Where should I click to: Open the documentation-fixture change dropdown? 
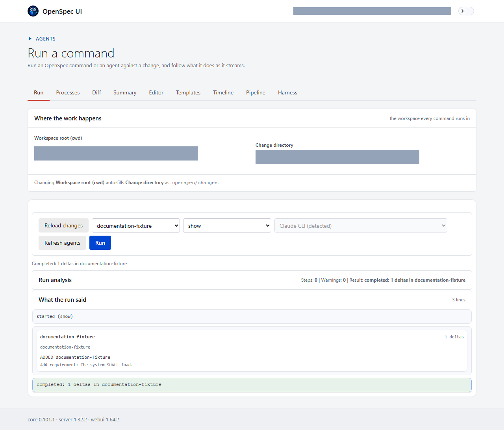[136, 225]
